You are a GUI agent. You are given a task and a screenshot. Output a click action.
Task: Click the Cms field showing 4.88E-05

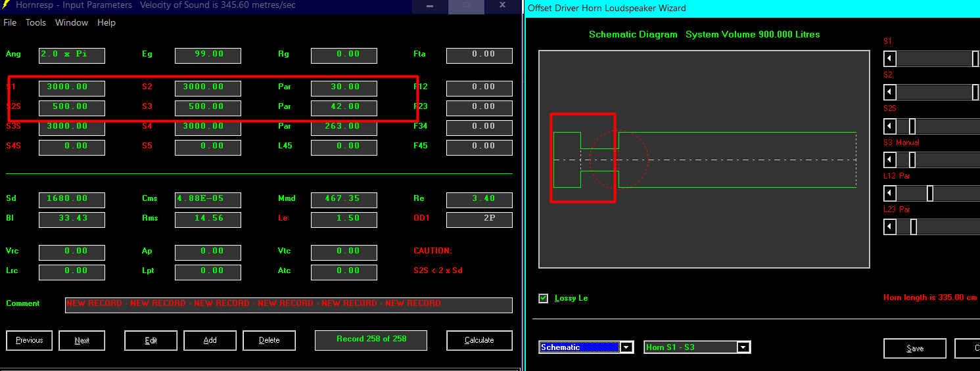click(x=208, y=200)
